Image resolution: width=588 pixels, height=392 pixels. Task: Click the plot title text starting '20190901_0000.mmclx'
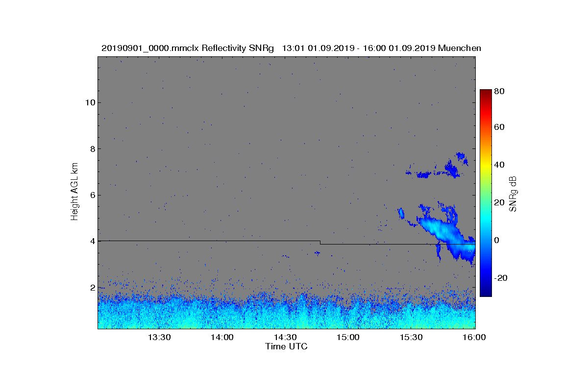(x=291, y=48)
